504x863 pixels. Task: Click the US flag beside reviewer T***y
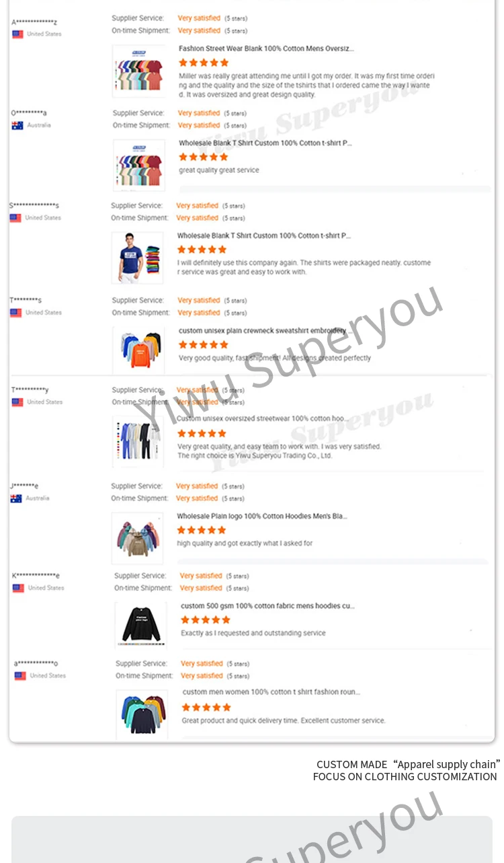click(x=17, y=402)
